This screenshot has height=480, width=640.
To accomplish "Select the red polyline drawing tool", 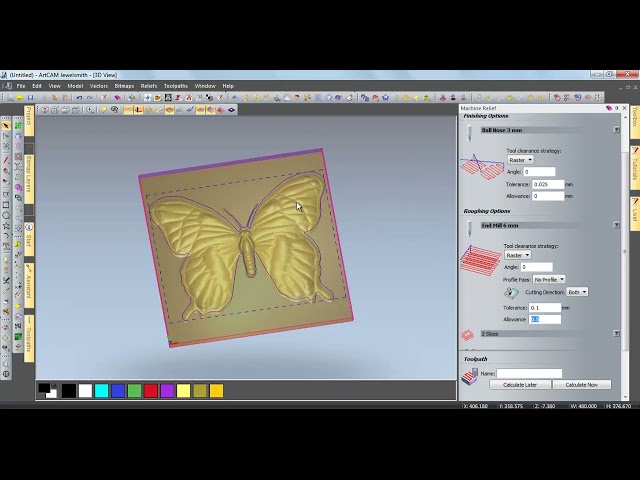I will [x=6, y=160].
